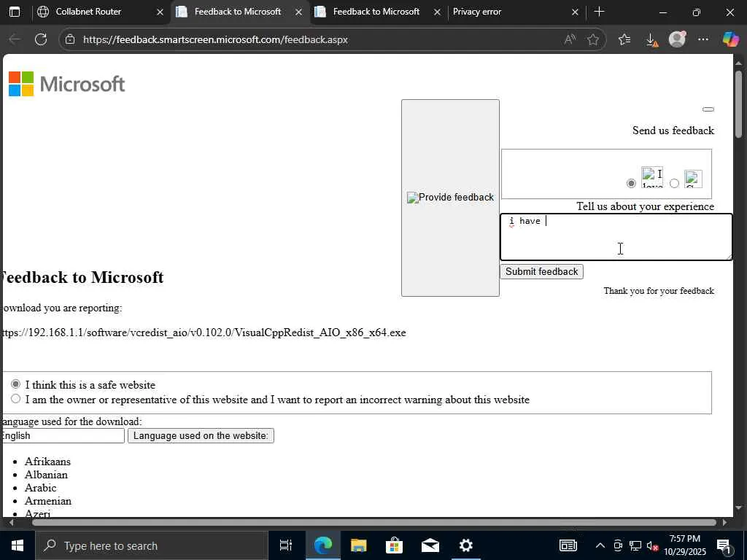The width and height of the screenshot is (747, 560).
Task: Click horizontal scrollbar thumb
Action: tap(374, 522)
